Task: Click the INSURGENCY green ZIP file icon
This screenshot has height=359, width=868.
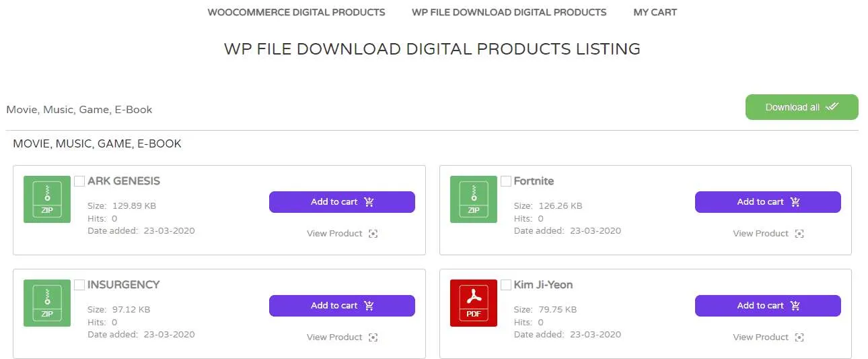Action: tap(47, 303)
